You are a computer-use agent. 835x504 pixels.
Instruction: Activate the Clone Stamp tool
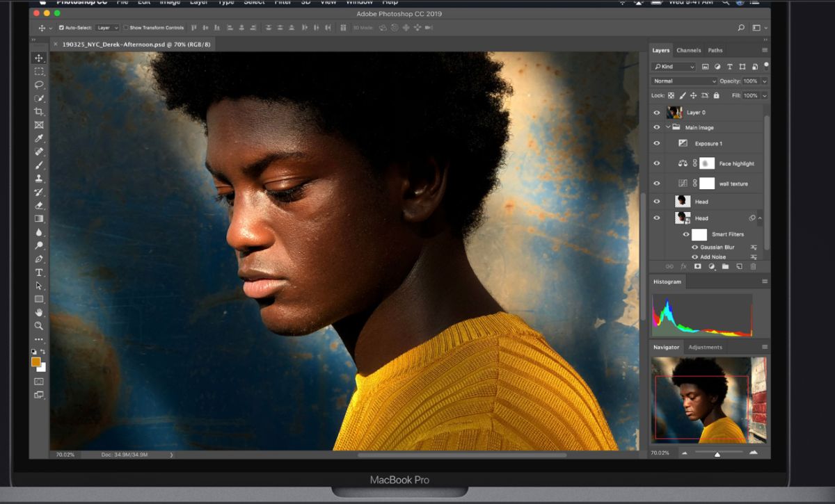click(39, 178)
